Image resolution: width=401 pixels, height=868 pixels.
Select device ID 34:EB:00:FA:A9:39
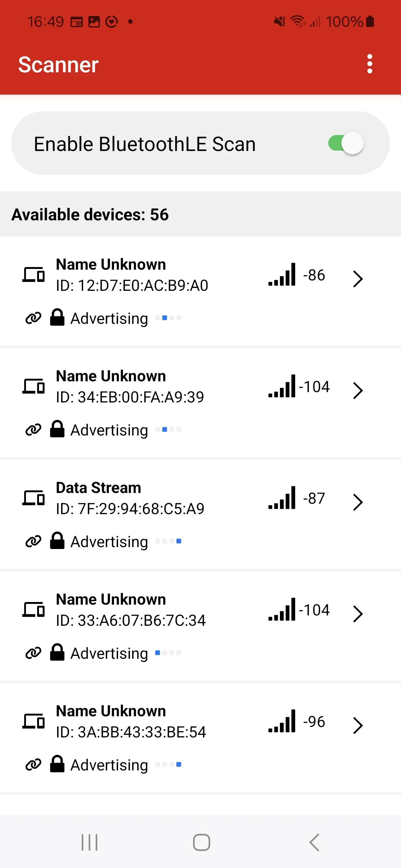pos(130,397)
